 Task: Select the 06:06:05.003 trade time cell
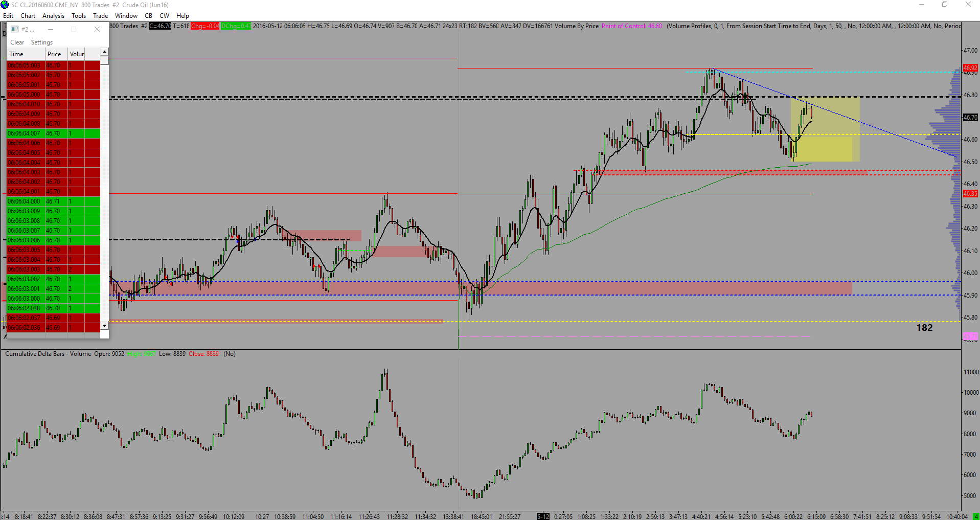[26, 65]
